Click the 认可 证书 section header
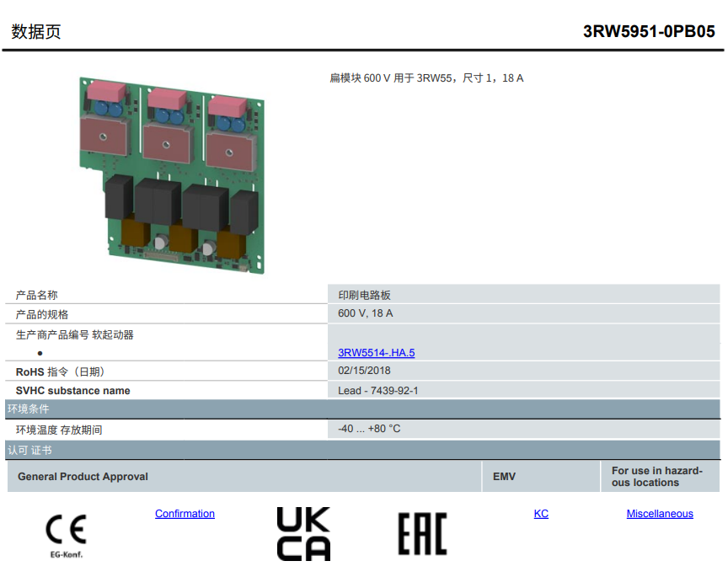 click(x=362, y=451)
